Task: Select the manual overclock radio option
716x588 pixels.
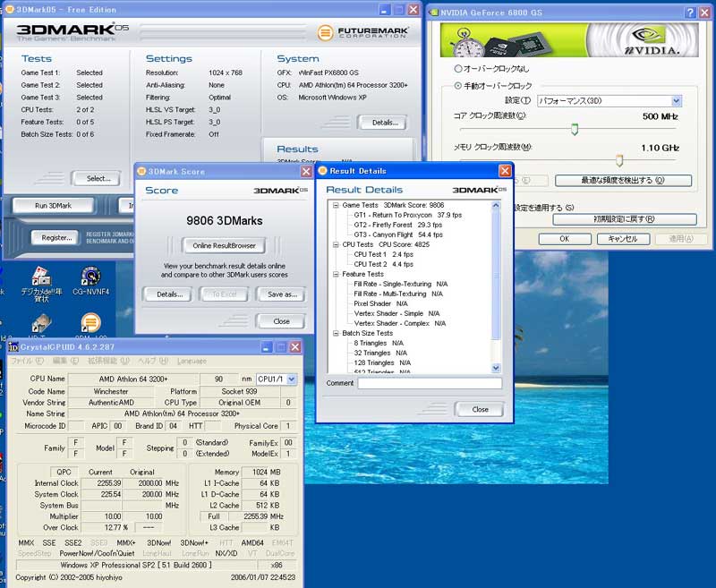Action: 458,85
